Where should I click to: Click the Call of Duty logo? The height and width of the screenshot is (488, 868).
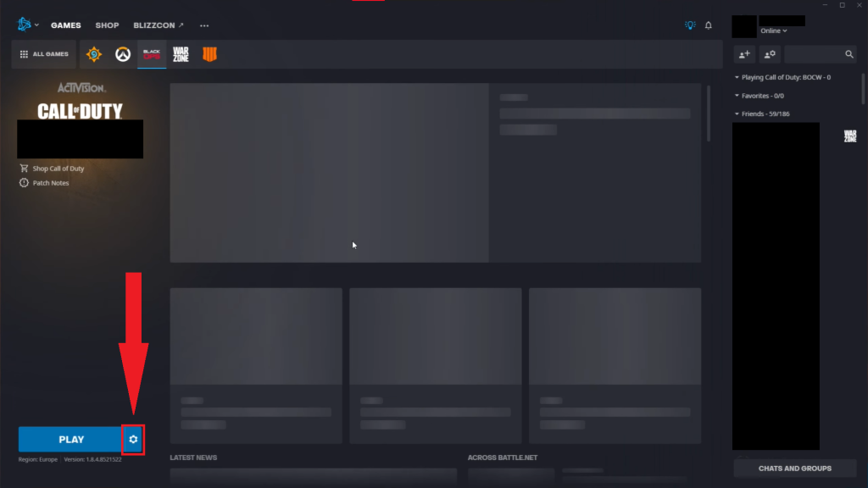[x=81, y=111]
